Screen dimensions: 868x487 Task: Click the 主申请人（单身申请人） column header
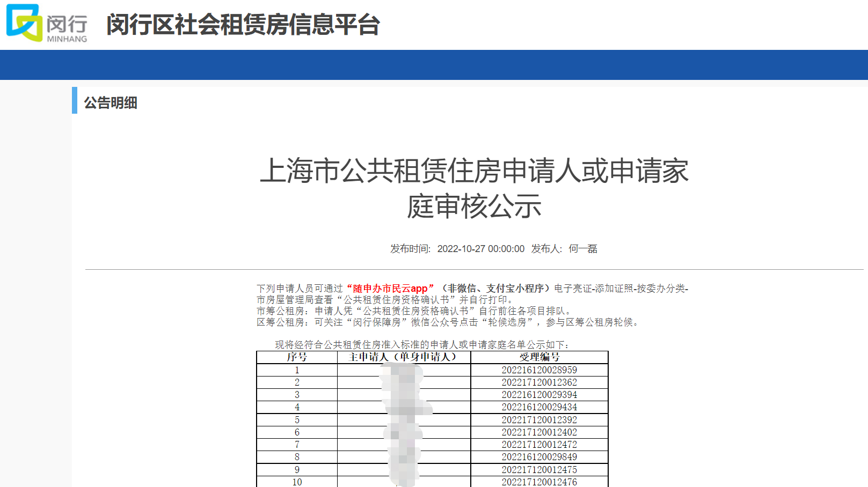point(403,357)
